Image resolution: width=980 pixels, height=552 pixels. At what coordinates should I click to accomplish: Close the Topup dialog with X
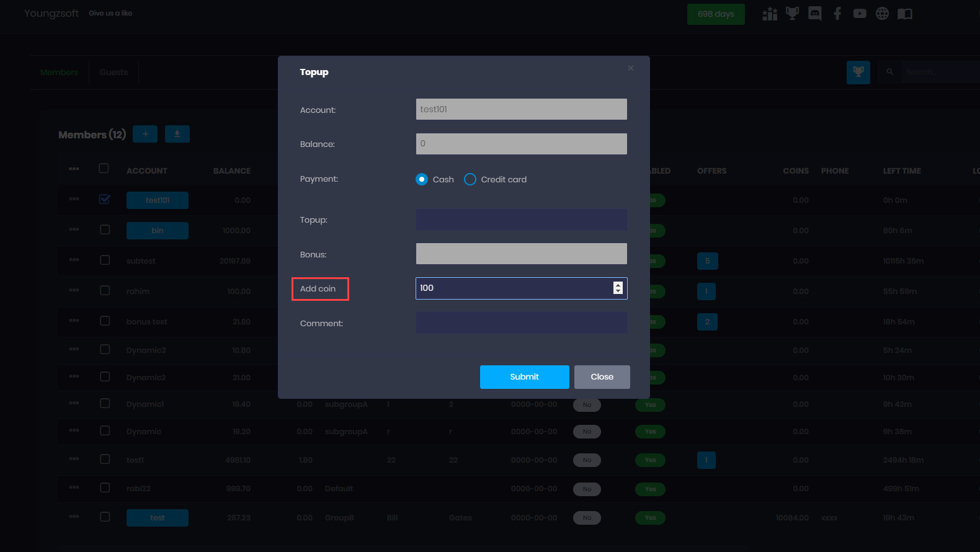tap(630, 68)
